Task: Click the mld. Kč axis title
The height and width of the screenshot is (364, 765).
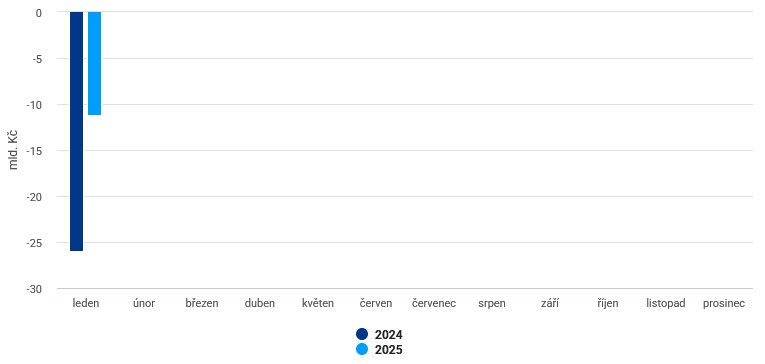Action: tap(14, 150)
